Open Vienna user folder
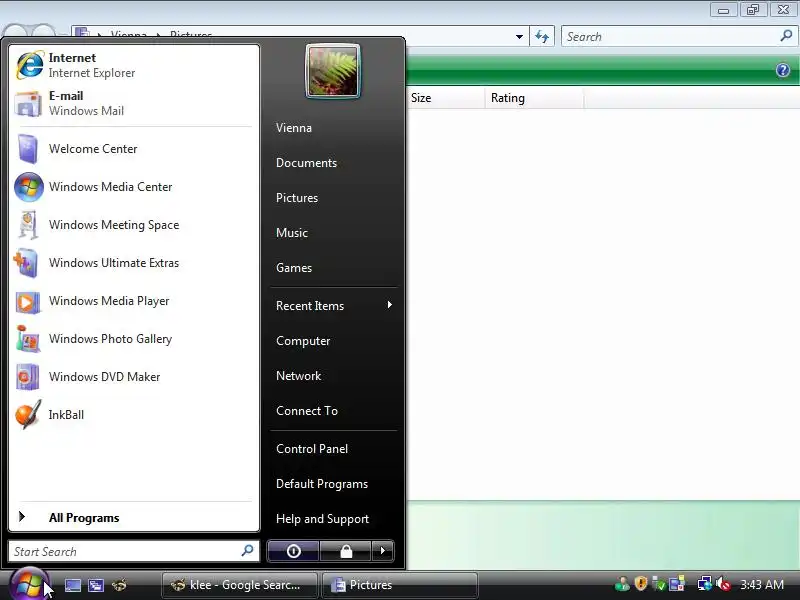Viewport: 800px width, 600px height. 294,128
